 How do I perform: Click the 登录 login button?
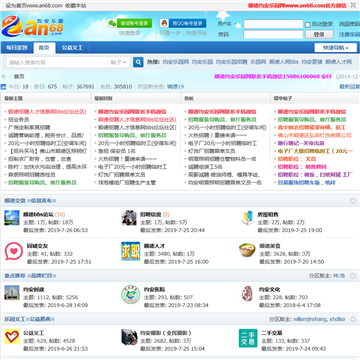pyautogui.click(x=319, y=35)
